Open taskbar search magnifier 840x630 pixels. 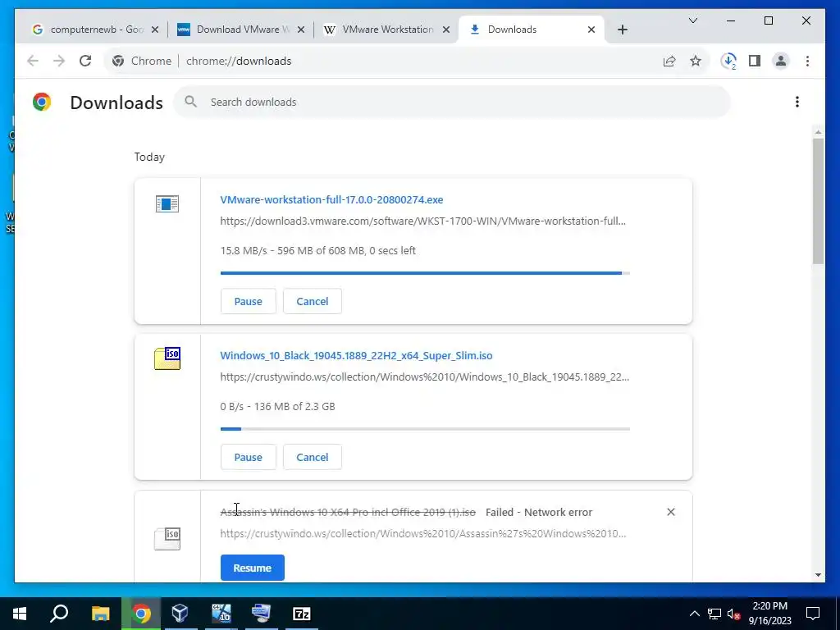59,614
